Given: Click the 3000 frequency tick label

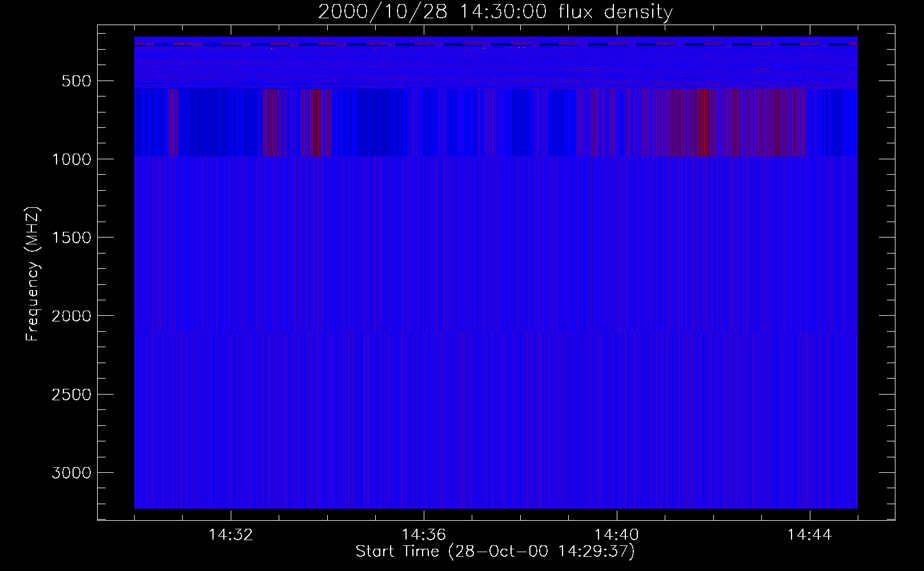Looking at the screenshot, I should (x=71, y=473).
